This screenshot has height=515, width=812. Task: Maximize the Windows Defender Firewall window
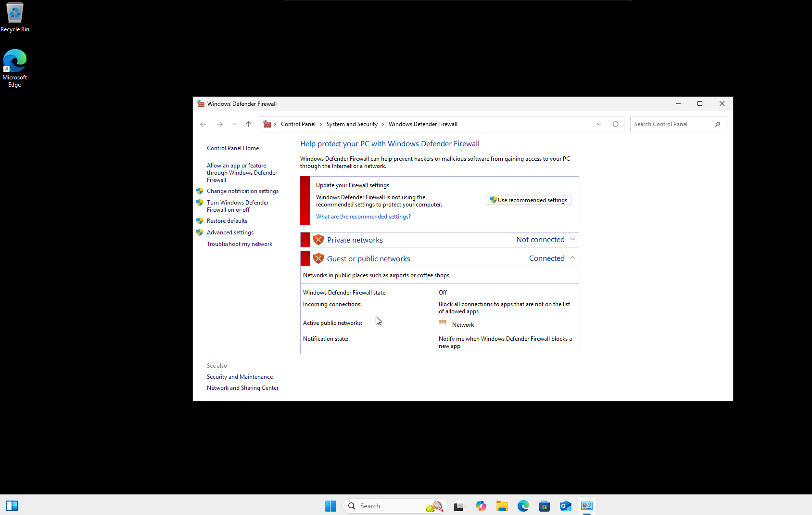700,103
